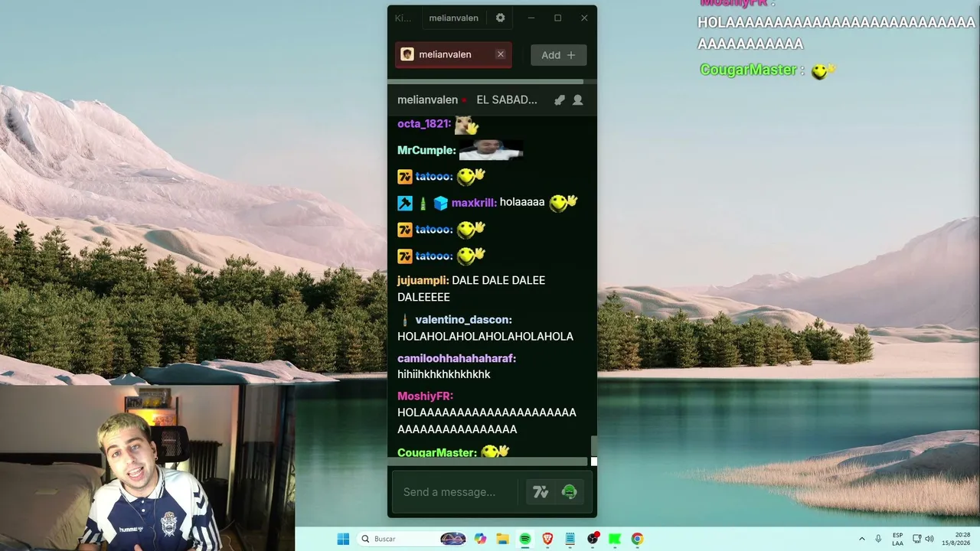The height and width of the screenshot is (551, 980).
Task: Click username MoshiyFR in chat window
Action: point(425,396)
